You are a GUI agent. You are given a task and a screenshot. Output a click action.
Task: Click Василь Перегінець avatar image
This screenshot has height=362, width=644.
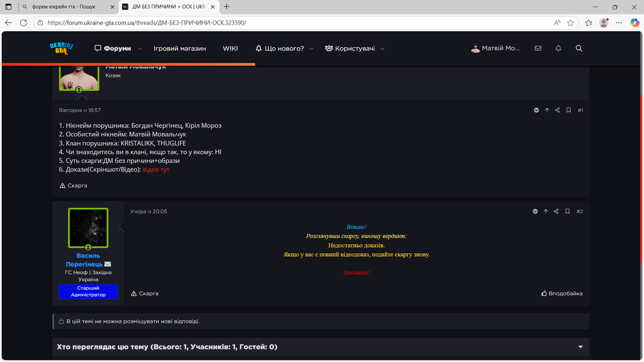tap(88, 228)
